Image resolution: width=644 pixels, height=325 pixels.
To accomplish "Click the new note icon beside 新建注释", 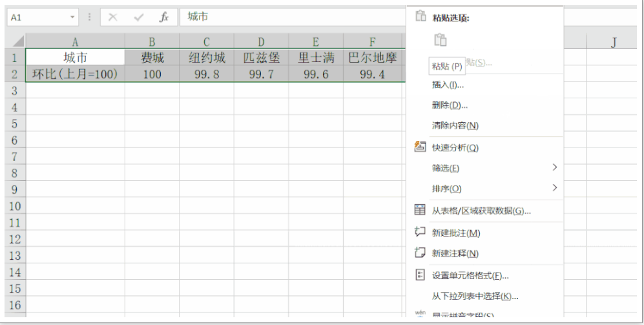I will [x=420, y=253].
